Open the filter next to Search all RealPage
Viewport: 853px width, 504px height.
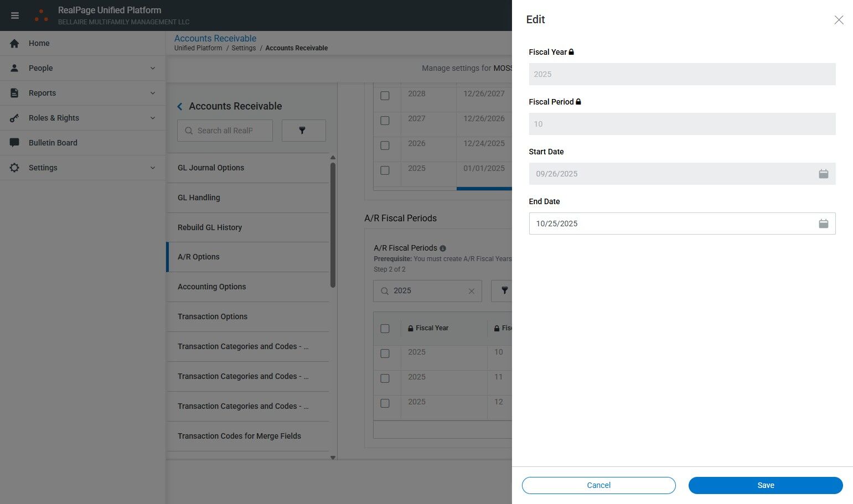click(x=303, y=131)
